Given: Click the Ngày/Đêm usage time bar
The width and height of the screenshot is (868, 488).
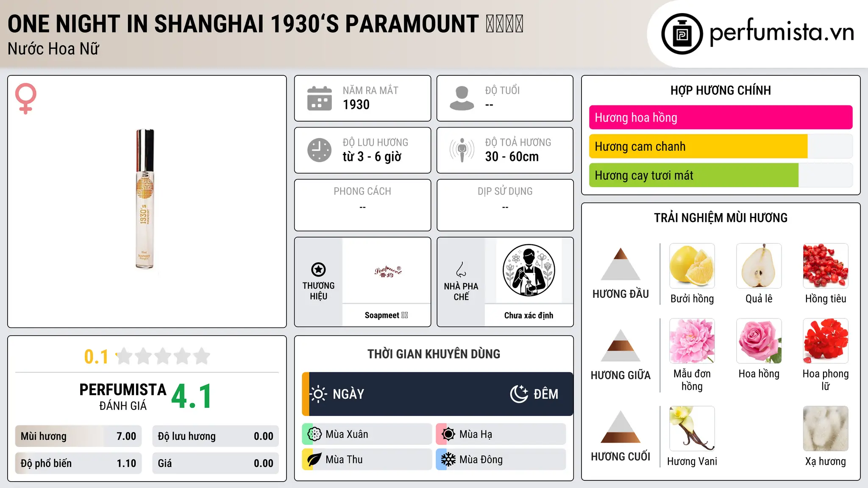Looking at the screenshot, I should coord(437,394).
